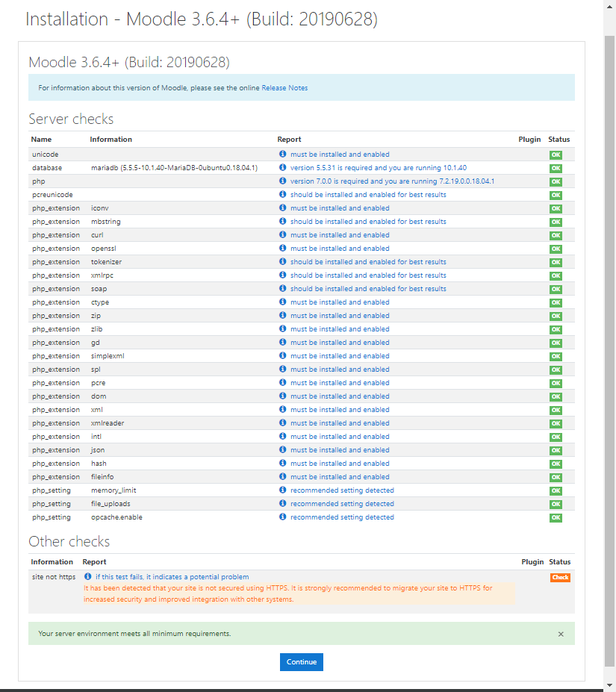Open the fileinfo 'must be installed' link

tap(340, 476)
